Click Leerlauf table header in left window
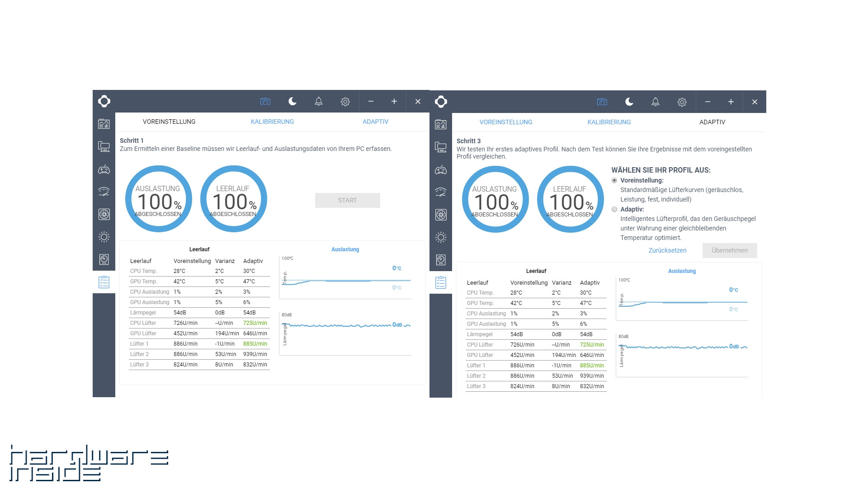 click(199, 249)
